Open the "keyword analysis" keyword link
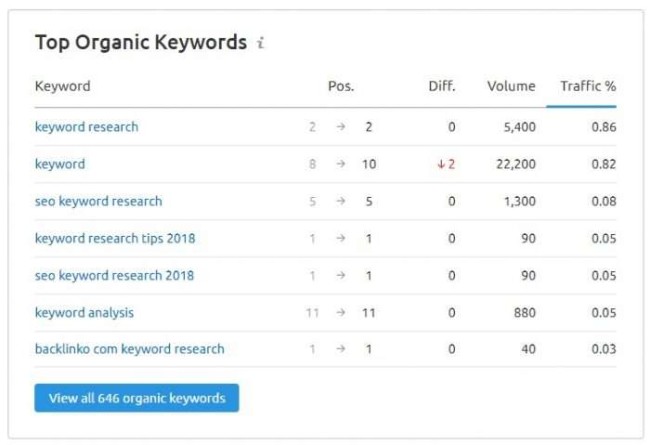The image size is (650, 445). pyautogui.click(x=84, y=312)
